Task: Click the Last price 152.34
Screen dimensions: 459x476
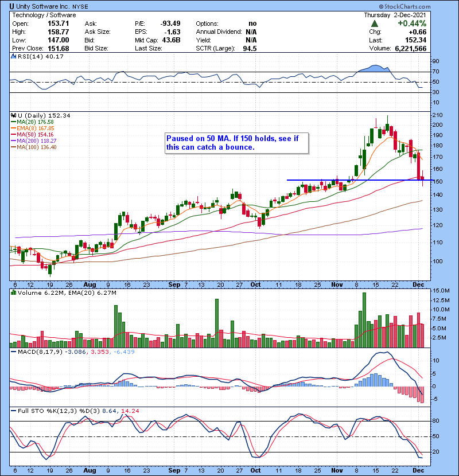Action: tap(415, 40)
